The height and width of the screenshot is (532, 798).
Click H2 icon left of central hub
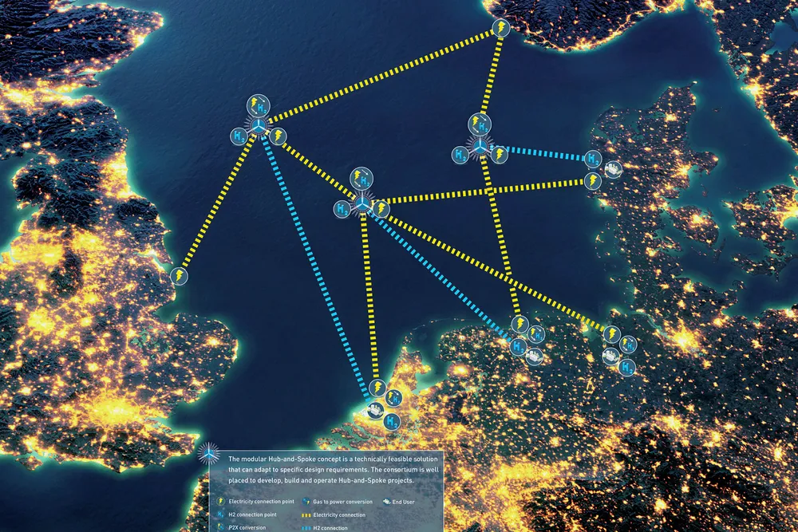(x=342, y=209)
